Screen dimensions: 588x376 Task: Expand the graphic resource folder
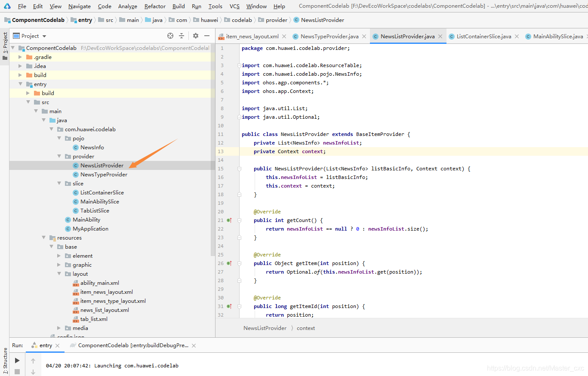point(59,265)
